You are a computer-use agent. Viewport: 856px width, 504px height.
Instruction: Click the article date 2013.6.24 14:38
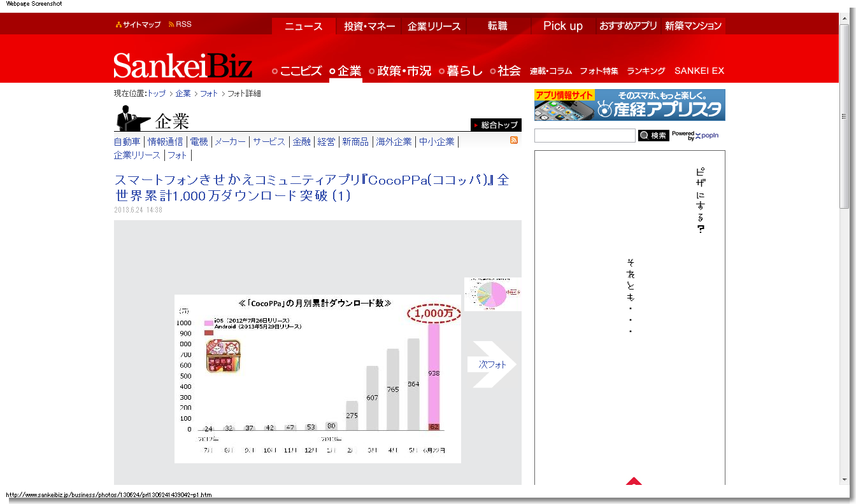(138, 210)
